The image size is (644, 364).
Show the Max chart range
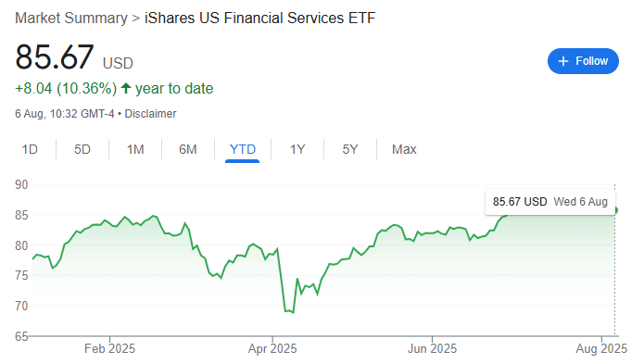404,149
